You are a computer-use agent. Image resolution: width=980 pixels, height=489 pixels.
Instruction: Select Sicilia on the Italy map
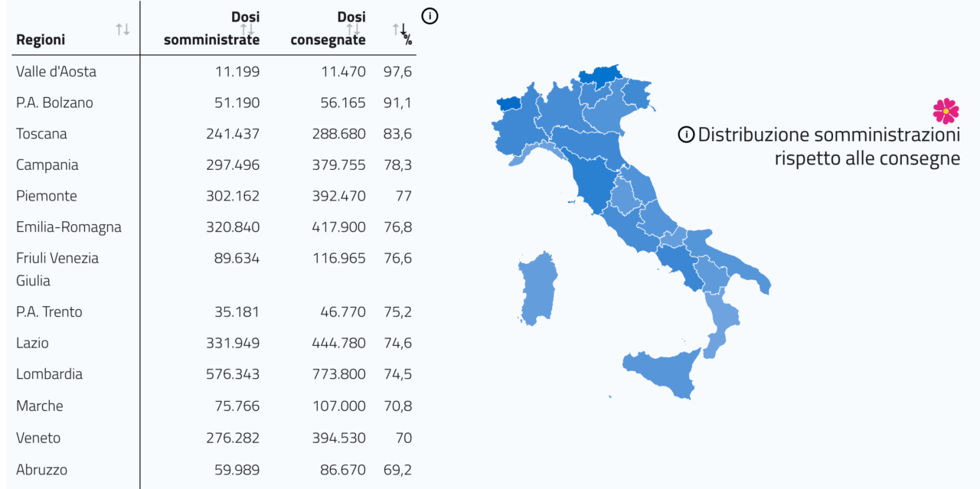pos(665,371)
